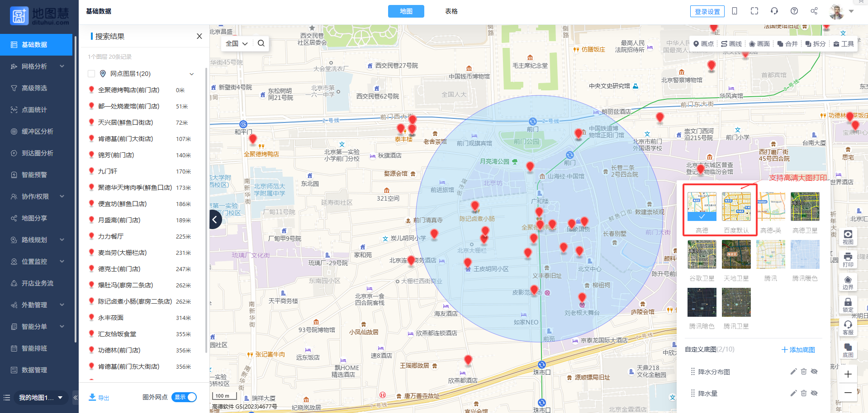The image size is (868, 413).
Task: Hide the 降水分布图 layer visibility
Action: coord(814,371)
